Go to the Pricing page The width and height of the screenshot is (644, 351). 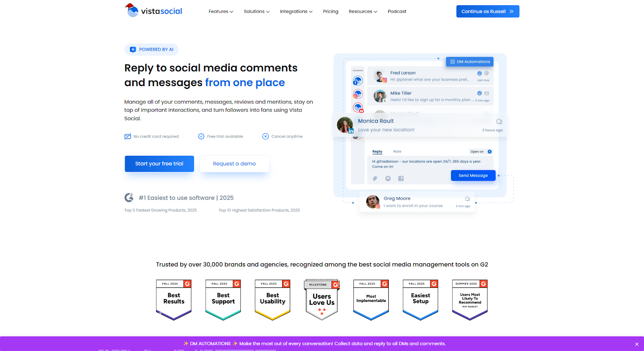point(330,11)
